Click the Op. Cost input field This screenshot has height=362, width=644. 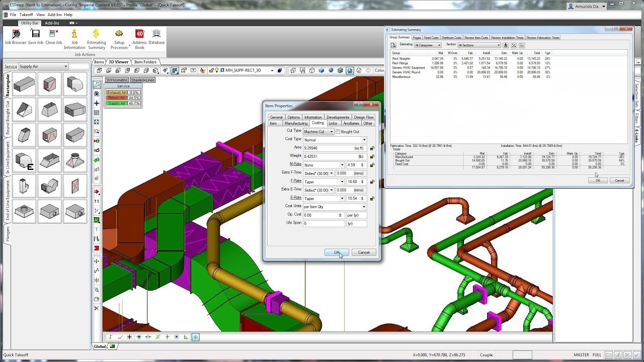click(x=324, y=215)
